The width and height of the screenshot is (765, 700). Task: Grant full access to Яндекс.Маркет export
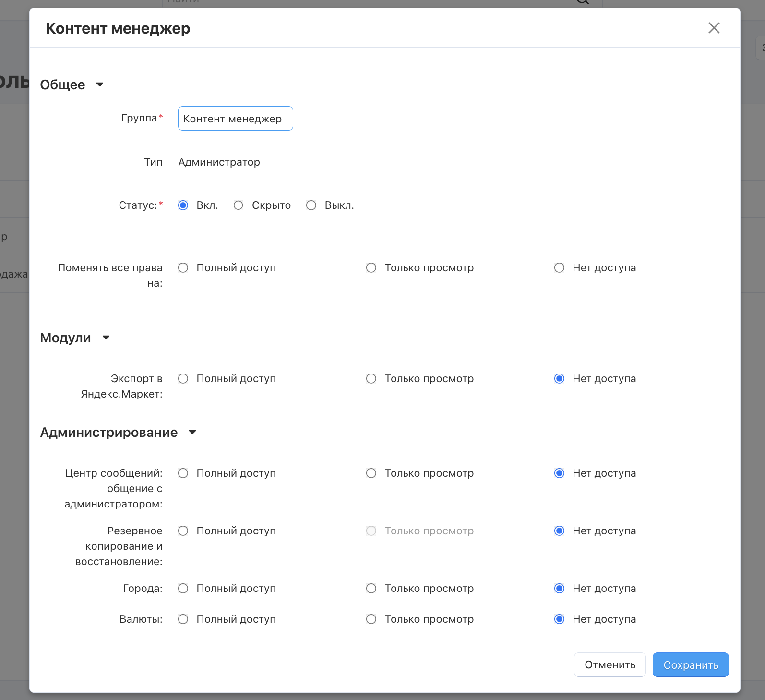(x=183, y=379)
